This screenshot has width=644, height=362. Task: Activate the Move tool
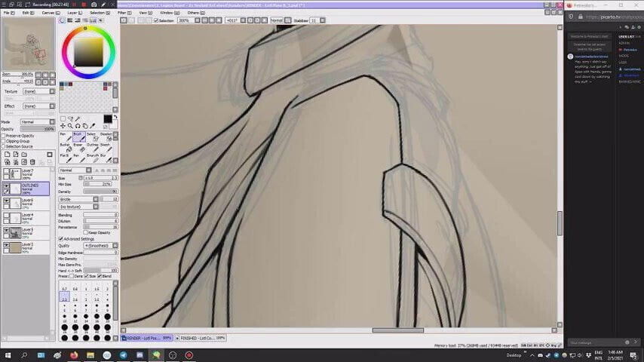[x=63, y=126]
